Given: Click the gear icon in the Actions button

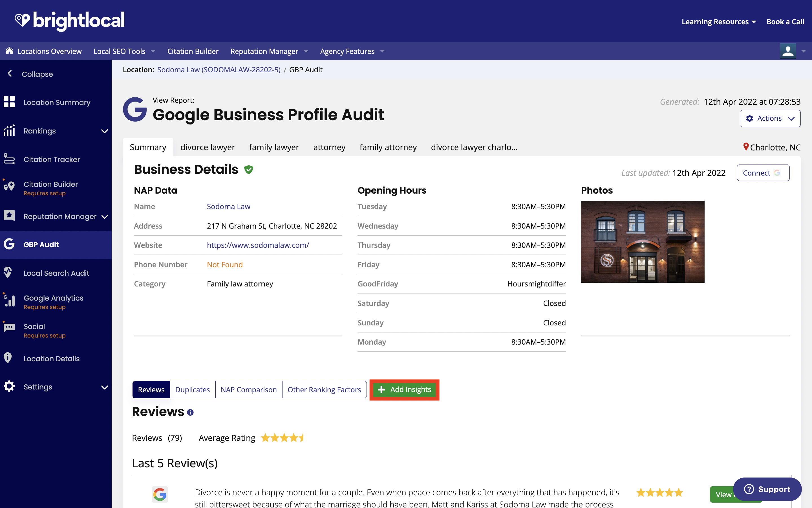Looking at the screenshot, I should (x=750, y=118).
